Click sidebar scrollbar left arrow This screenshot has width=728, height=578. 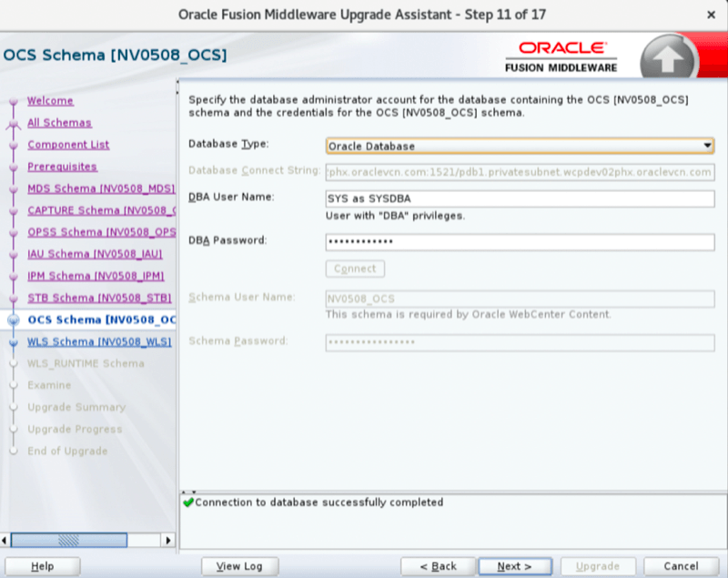tap(5, 540)
